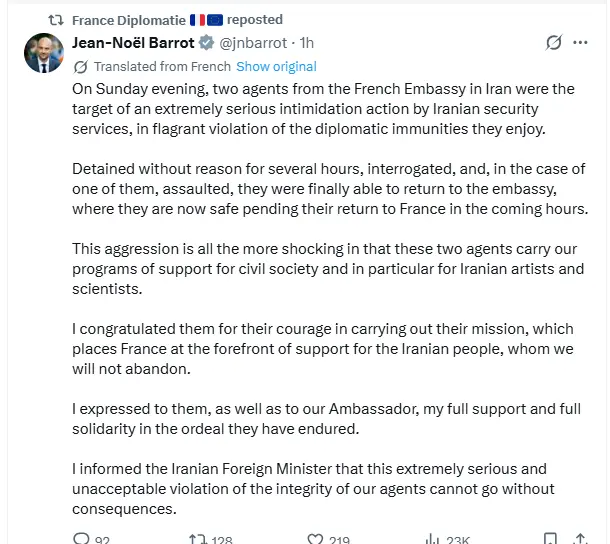This screenshot has width=610, height=544.
Task: Click the repost arrows icon above the author name
Action: click(x=56, y=20)
